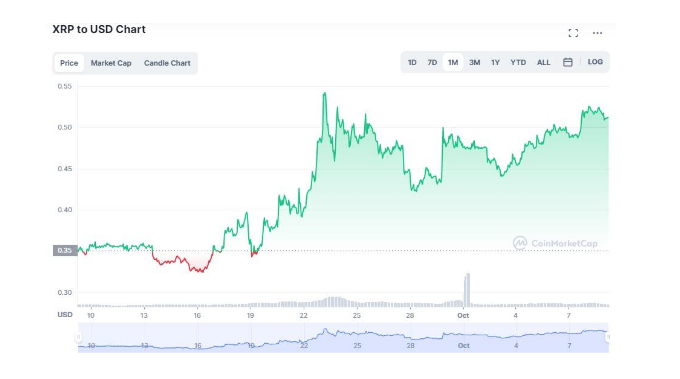This screenshot has height=379, width=680.
Task: Open the chart in fullscreen mode
Action: (573, 33)
